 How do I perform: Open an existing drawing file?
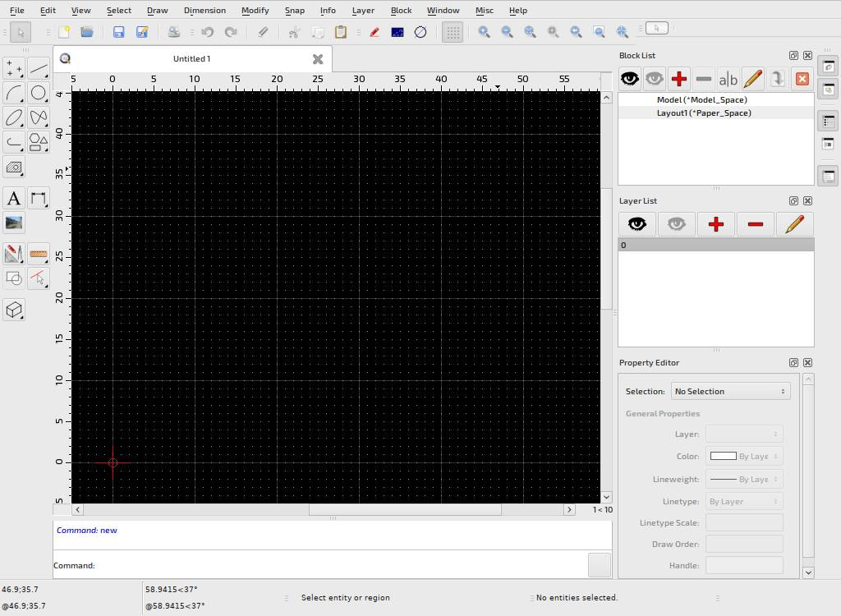coord(87,32)
